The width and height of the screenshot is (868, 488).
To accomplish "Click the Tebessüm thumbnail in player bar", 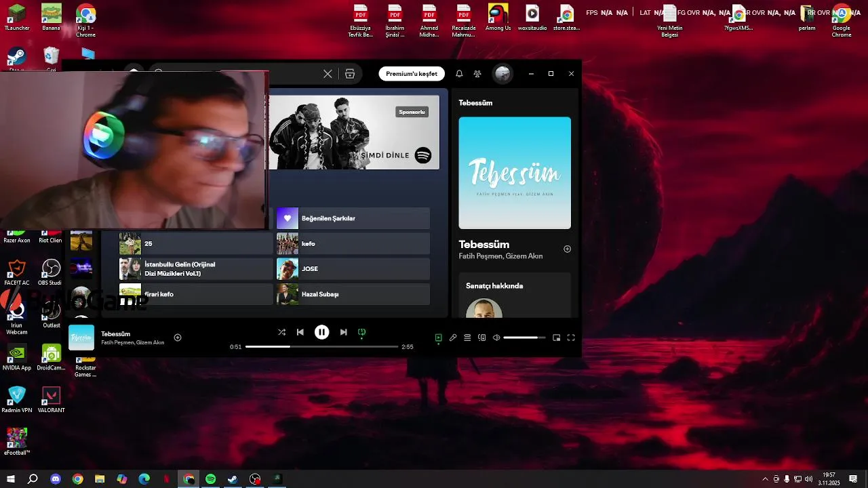I will click(x=81, y=338).
